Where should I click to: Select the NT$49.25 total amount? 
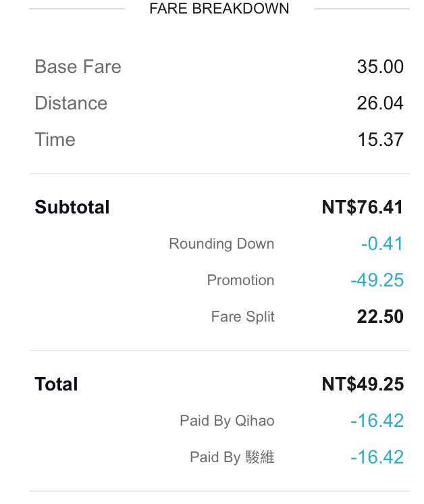pos(363,384)
